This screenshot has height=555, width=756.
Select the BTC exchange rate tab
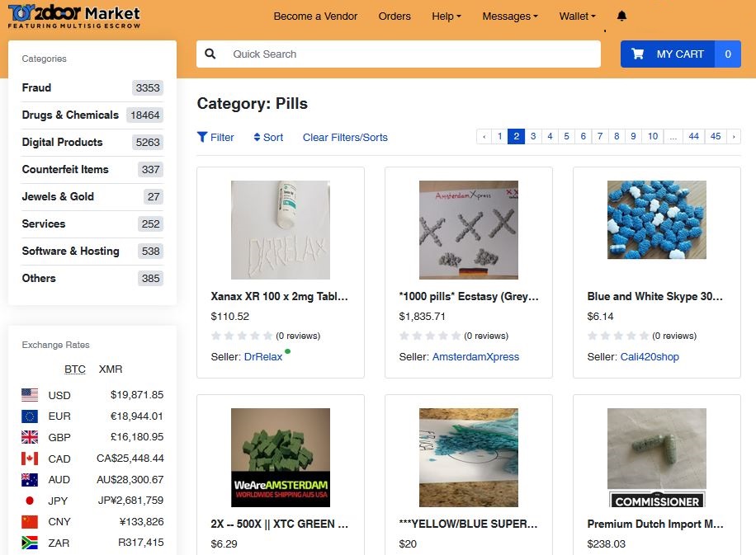click(75, 369)
